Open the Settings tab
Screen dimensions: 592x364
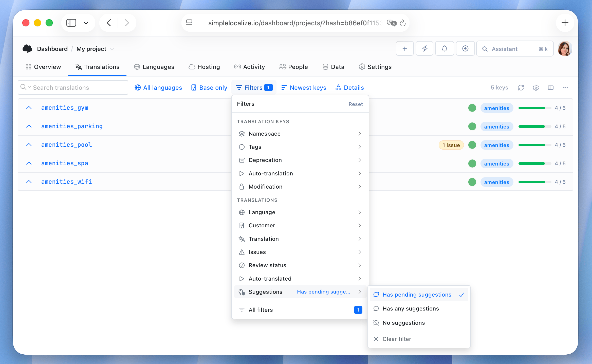tap(375, 67)
